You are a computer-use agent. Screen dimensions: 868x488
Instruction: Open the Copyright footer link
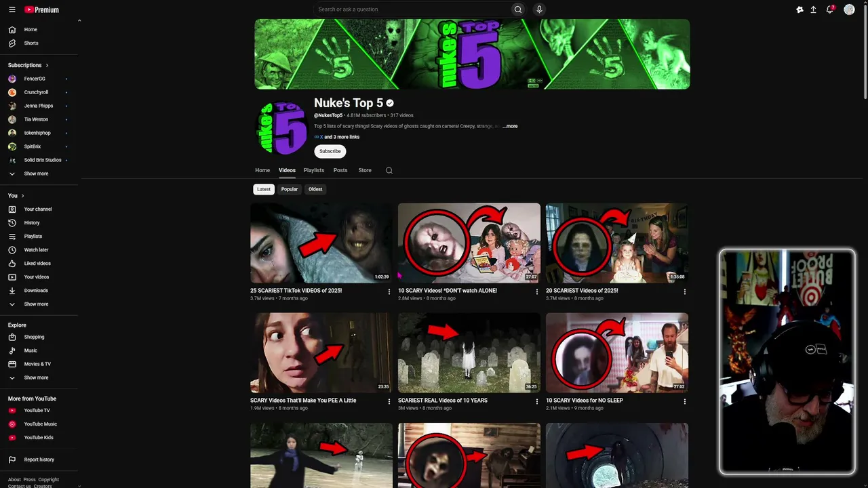tap(49, 480)
